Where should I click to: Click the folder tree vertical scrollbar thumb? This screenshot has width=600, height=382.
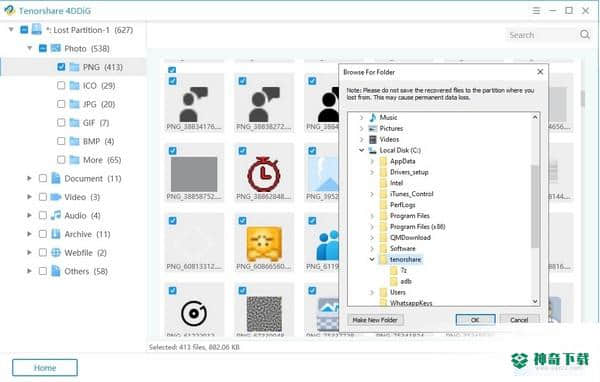pyautogui.click(x=535, y=206)
